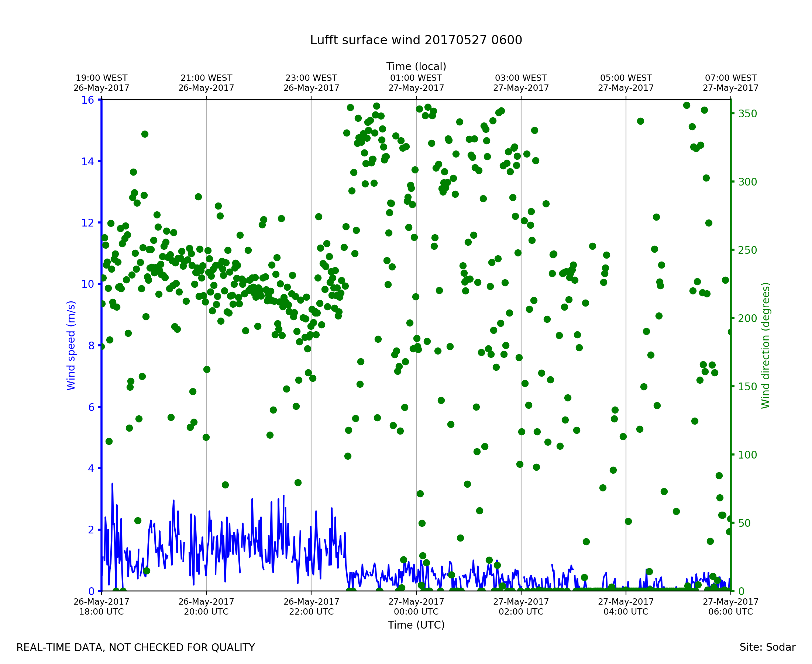Click the '05:00 WEST' top tick label
Image resolution: width=812 pixels, height=664 pixels.
[626, 78]
